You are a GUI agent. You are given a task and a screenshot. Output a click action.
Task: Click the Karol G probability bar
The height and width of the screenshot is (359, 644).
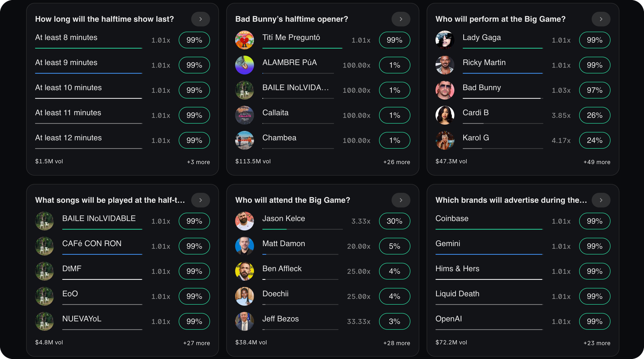point(502,148)
